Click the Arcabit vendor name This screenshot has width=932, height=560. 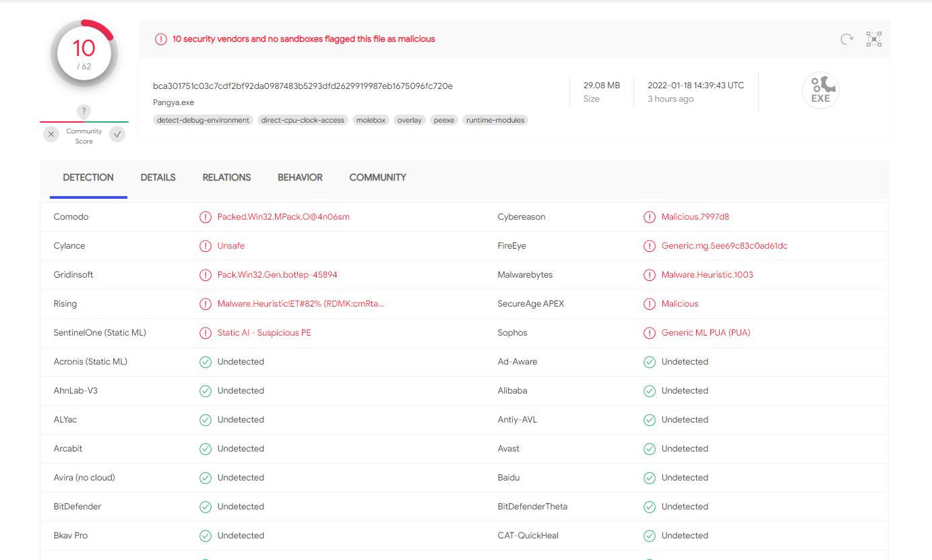(68, 449)
